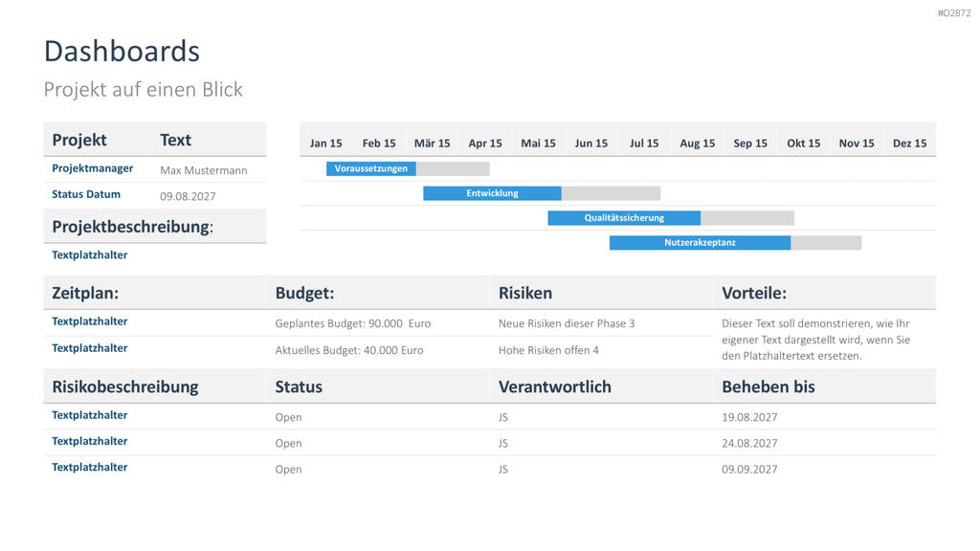Screen dimensions: 980x551
Task: Select the blue 'Entwicklung' Gantt bar
Action: coord(493,193)
